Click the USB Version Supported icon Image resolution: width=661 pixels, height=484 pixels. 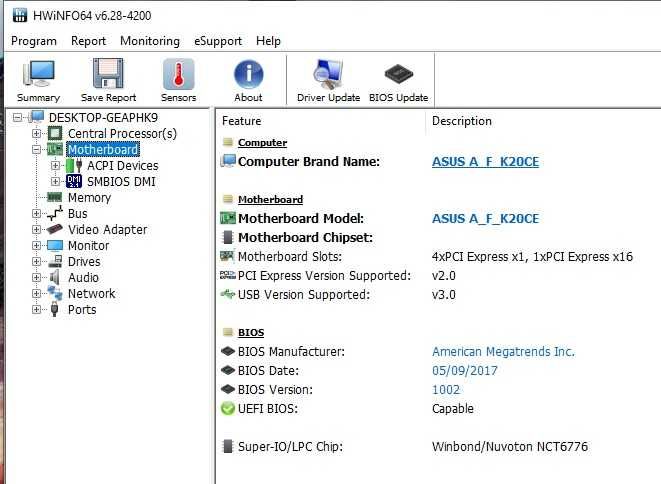(x=228, y=294)
